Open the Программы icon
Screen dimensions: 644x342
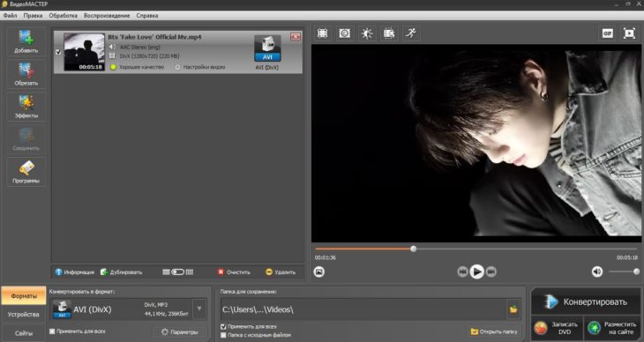coord(26,172)
